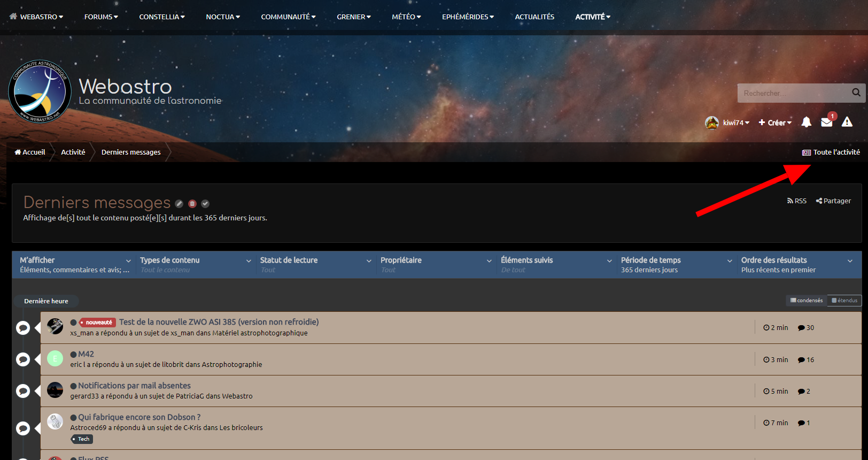The width and height of the screenshot is (868, 460).
Task: Click the Activité breadcrumb
Action: [x=73, y=152]
